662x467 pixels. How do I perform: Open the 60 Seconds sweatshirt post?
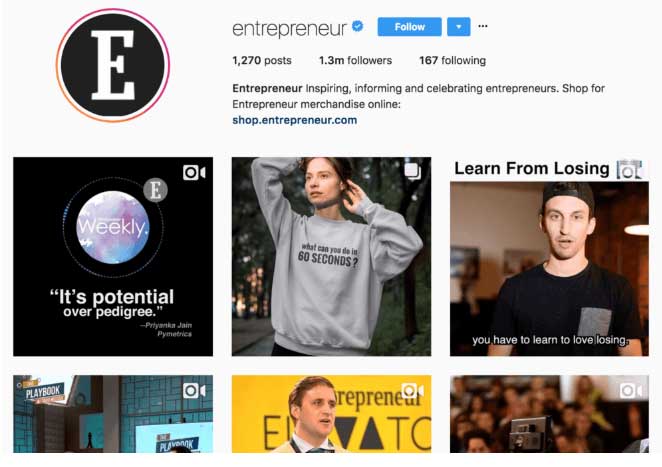point(331,257)
